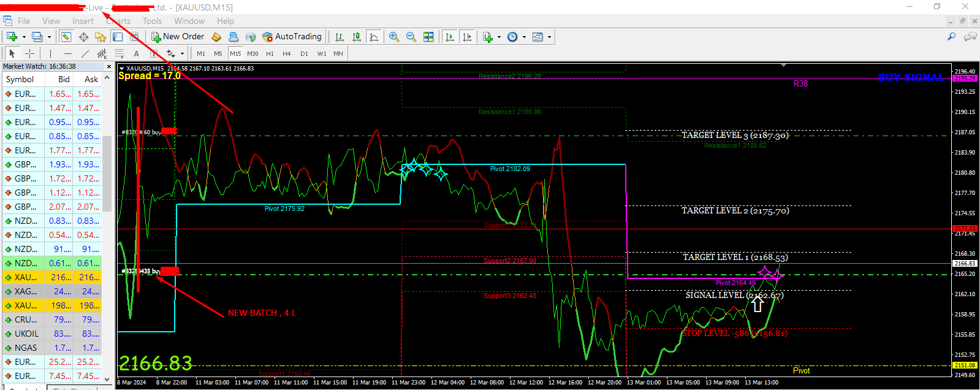Screen dimensions: 980x390
Task: Toggle Market Watch panel visibility
Action: coord(66,37)
